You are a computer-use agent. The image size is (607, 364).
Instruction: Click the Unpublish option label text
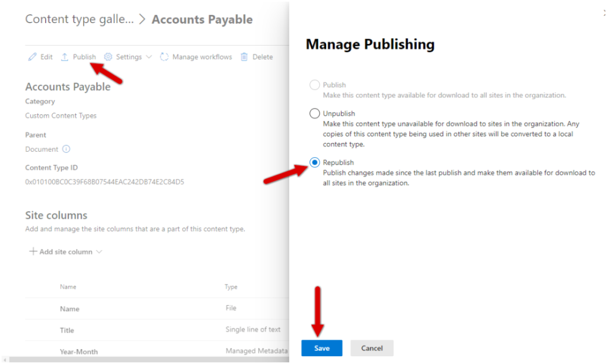click(338, 113)
